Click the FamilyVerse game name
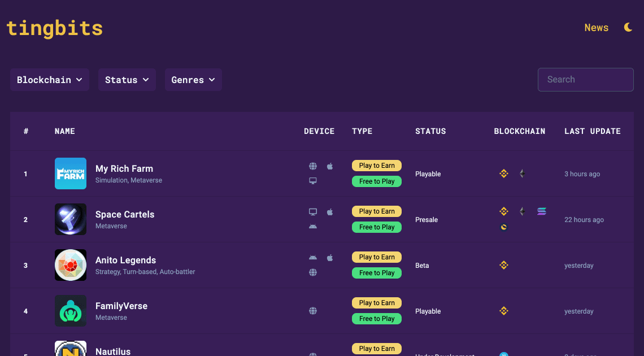 121,306
